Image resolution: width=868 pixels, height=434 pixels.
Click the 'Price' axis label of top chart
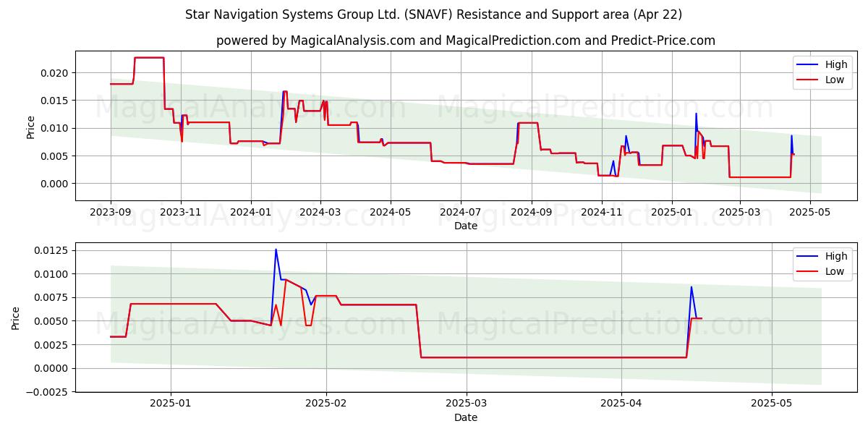[30, 127]
